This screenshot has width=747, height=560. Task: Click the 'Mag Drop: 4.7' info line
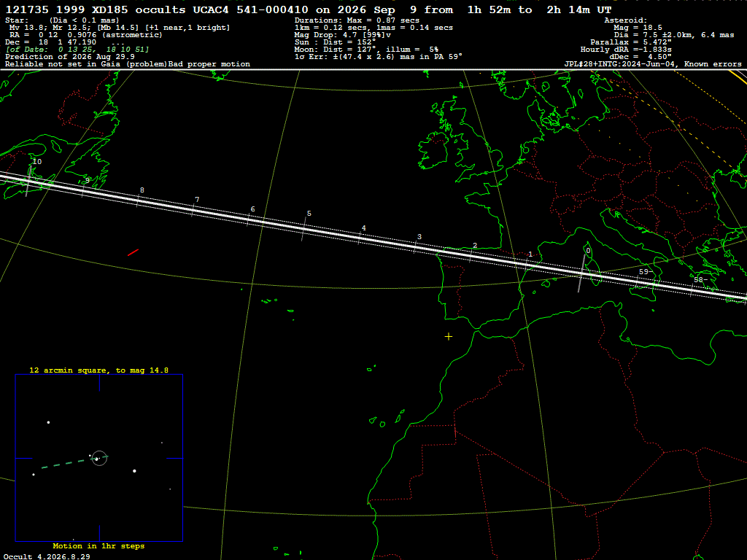pyautogui.click(x=343, y=35)
